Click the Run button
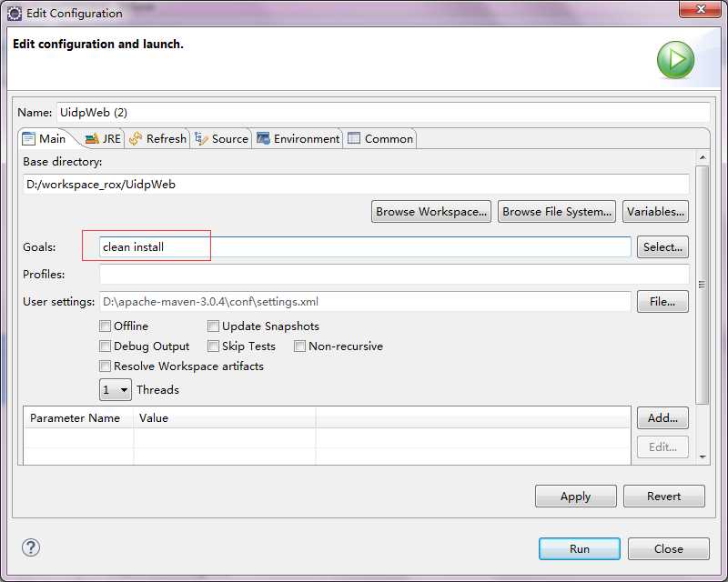728x582 pixels. [580, 549]
